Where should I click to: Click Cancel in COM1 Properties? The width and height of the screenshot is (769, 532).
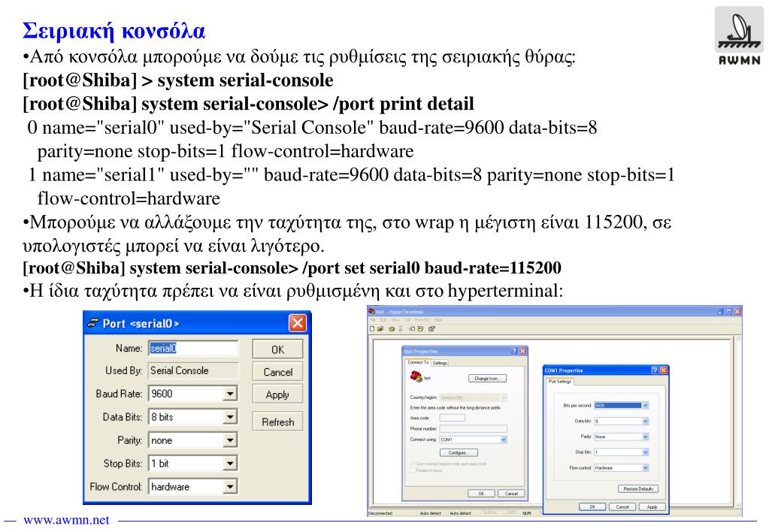pos(622,507)
